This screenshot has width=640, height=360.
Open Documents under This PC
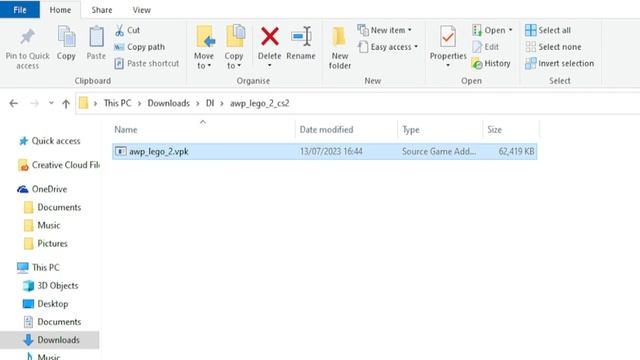[x=52, y=322]
